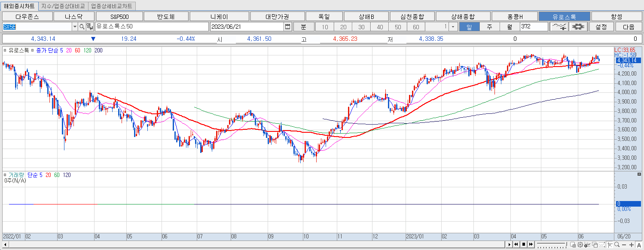This screenshot has height=250, width=644.
Task: Select the 반도체 index button
Action: (x=166, y=16)
